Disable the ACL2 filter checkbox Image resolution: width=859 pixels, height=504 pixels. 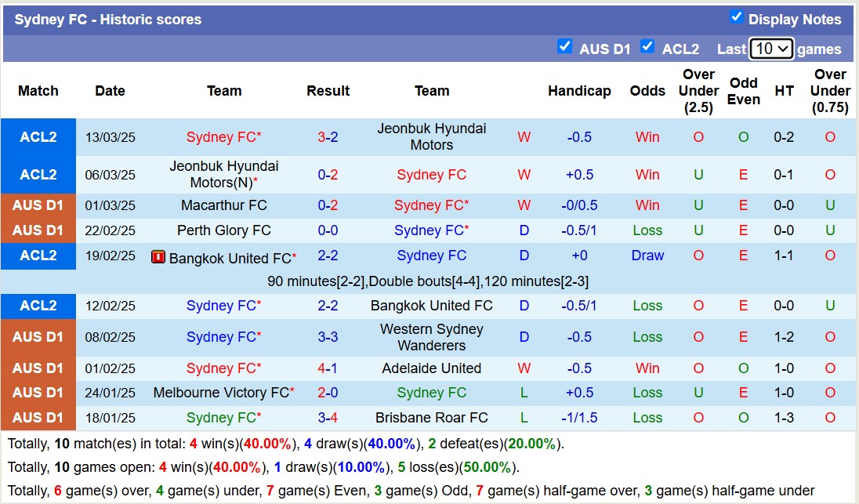pyautogui.click(x=648, y=47)
